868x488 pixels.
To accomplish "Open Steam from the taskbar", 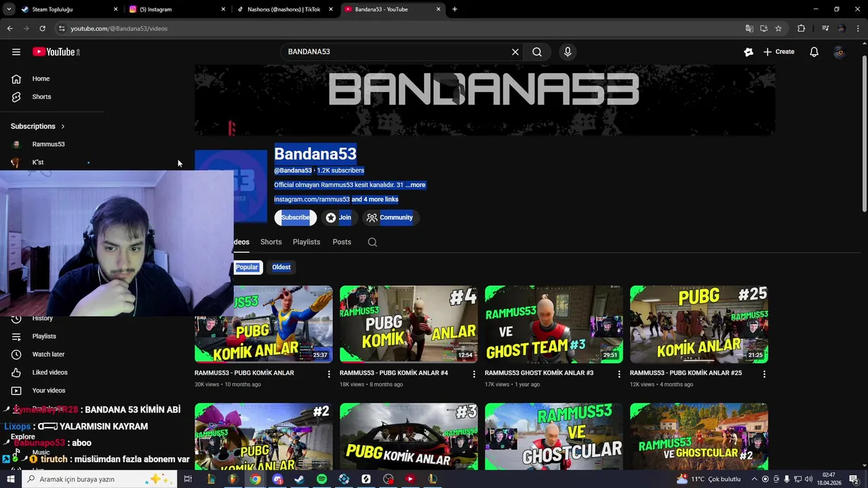I will coord(299,479).
